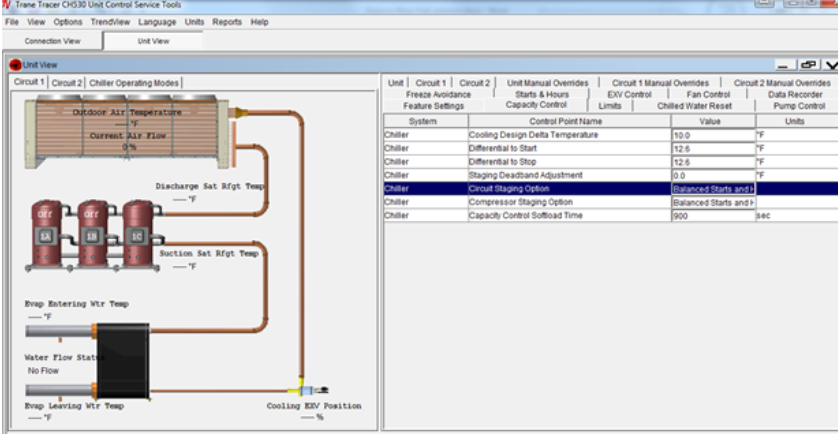Switch to Unit View tab

point(153,41)
